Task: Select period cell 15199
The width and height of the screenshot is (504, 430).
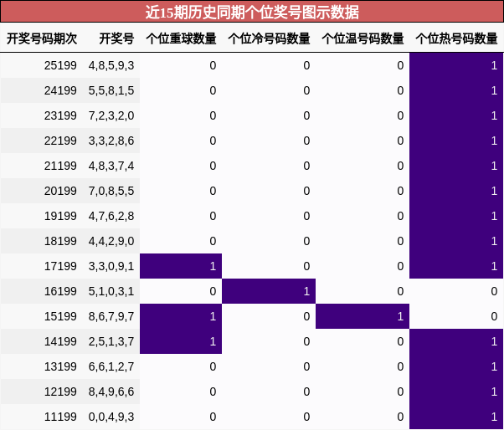Action: pyautogui.click(x=60, y=316)
